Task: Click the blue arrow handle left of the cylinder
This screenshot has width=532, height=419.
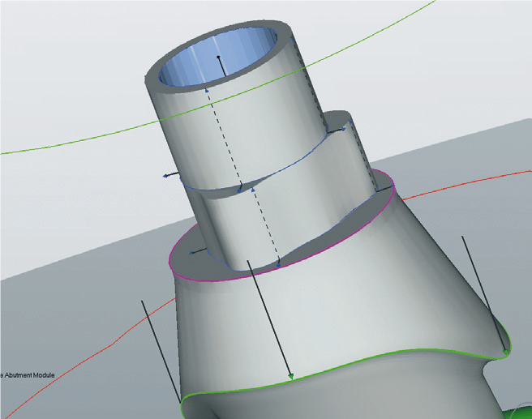Action: pyautogui.click(x=165, y=174)
